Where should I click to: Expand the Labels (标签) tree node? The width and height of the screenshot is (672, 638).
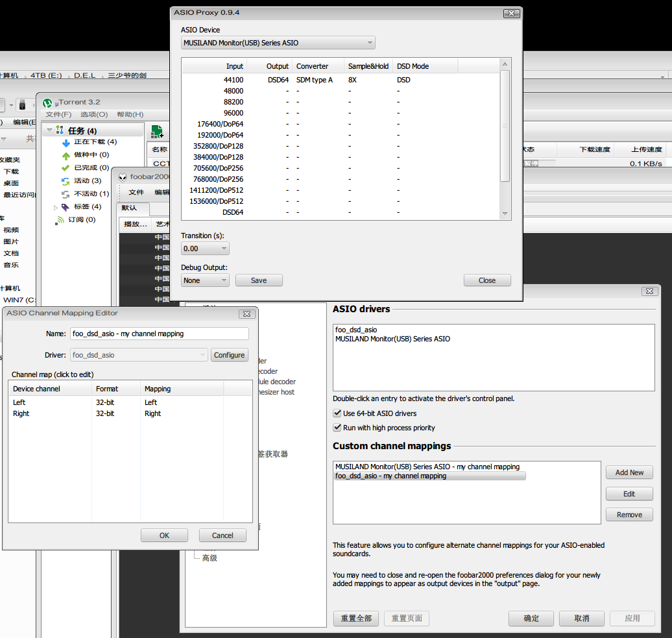pyautogui.click(x=55, y=207)
